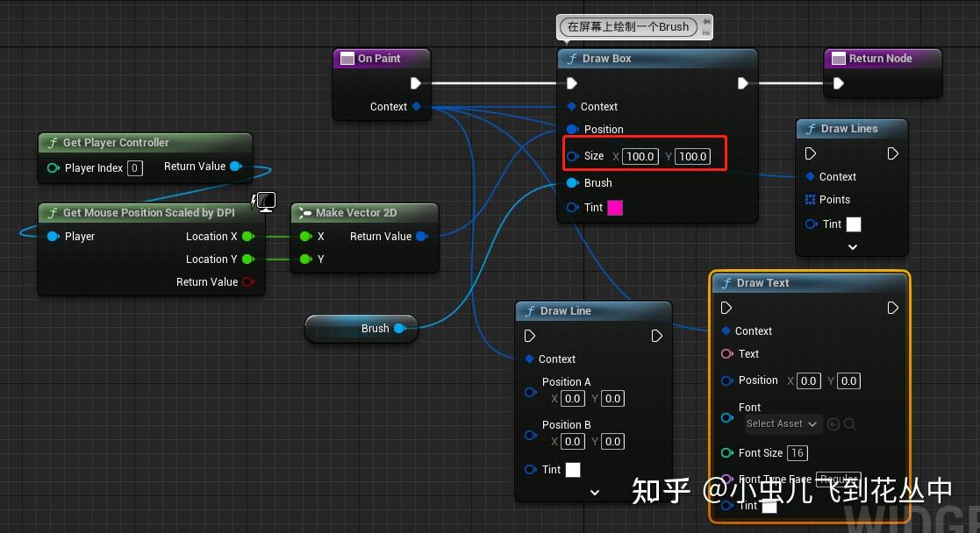
Task: Click Draw Text white Tint swatch
Action: (x=769, y=506)
